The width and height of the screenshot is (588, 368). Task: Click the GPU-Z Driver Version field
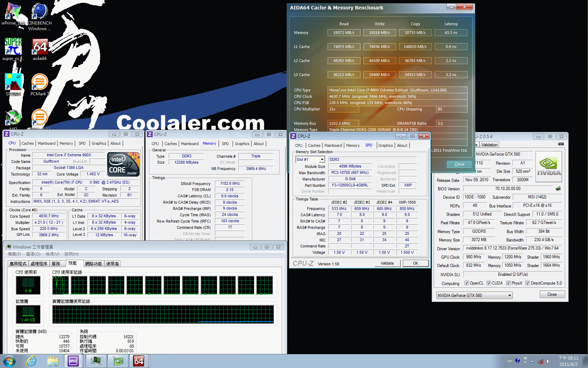click(x=512, y=248)
